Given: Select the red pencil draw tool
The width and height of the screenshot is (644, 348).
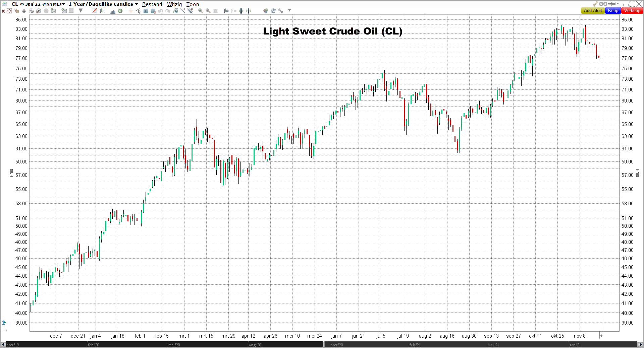Looking at the screenshot, I should 95,11.
